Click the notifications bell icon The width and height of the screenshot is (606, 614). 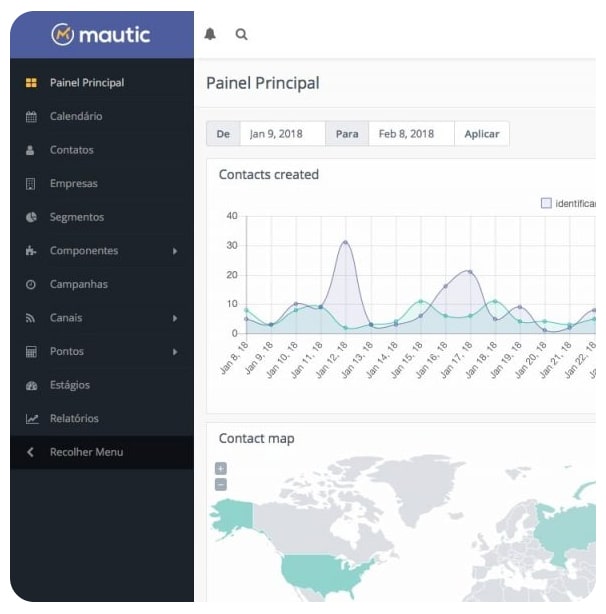[x=210, y=34]
